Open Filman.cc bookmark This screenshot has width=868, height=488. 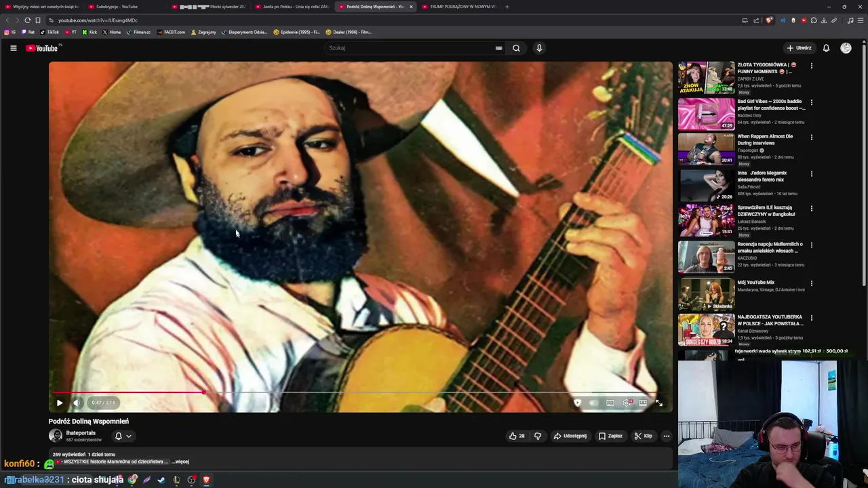point(139,32)
